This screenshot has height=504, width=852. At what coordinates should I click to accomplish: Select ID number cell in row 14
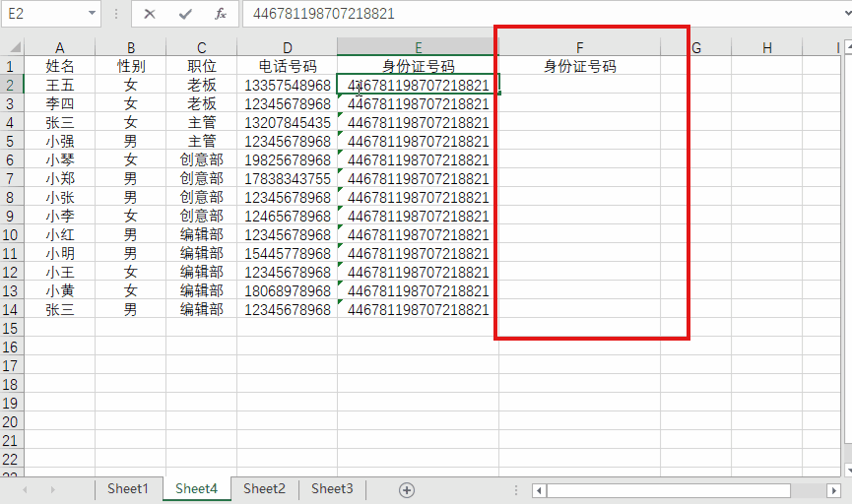[x=418, y=309]
